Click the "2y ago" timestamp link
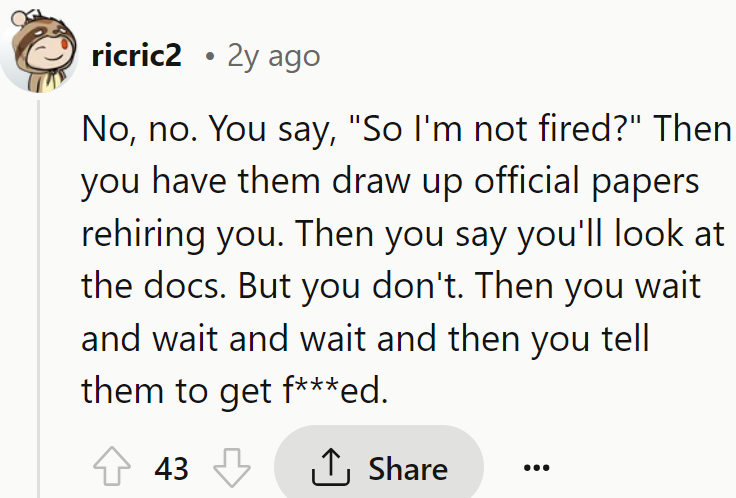Image resolution: width=736 pixels, height=498 pixels. pyautogui.click(x=274, y=57)
